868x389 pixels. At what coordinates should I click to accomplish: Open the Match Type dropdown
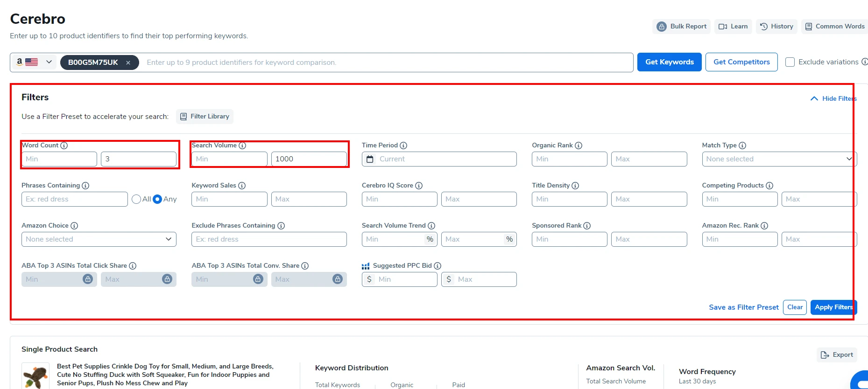coord(779,159)
